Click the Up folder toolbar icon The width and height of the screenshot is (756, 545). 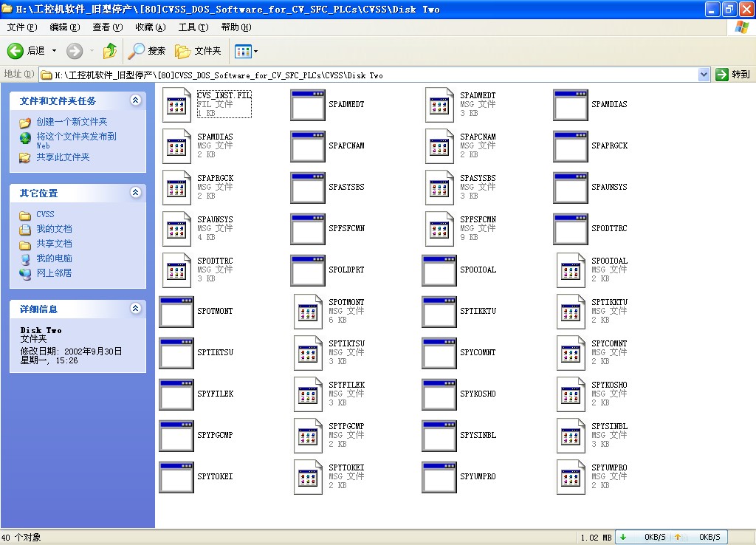pyautogui.click(x=110, y=51)
